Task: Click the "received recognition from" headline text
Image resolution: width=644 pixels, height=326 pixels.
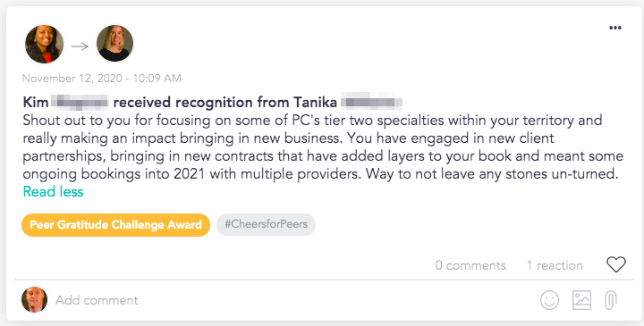Action: pos(201,102)
